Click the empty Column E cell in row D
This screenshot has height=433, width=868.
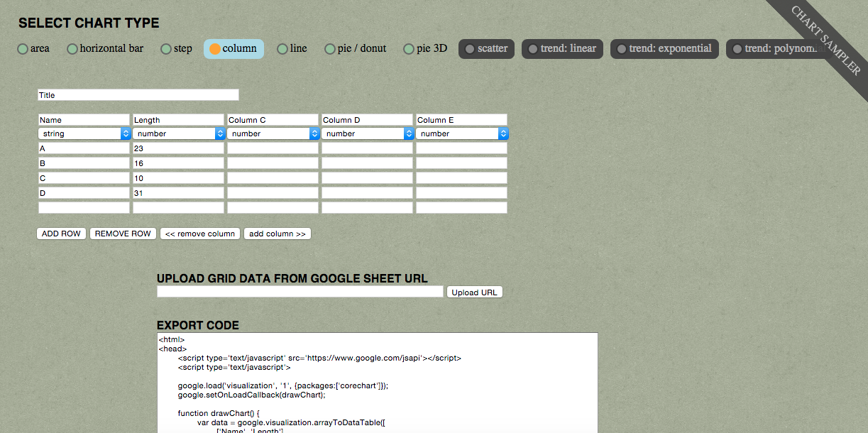(462, 193)
